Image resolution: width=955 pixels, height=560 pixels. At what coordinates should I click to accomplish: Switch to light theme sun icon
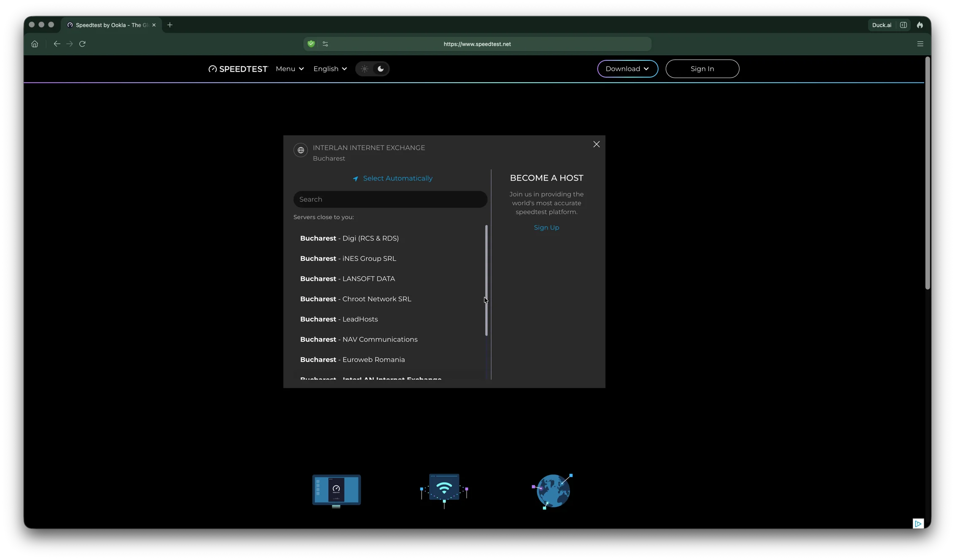point(365,69)
